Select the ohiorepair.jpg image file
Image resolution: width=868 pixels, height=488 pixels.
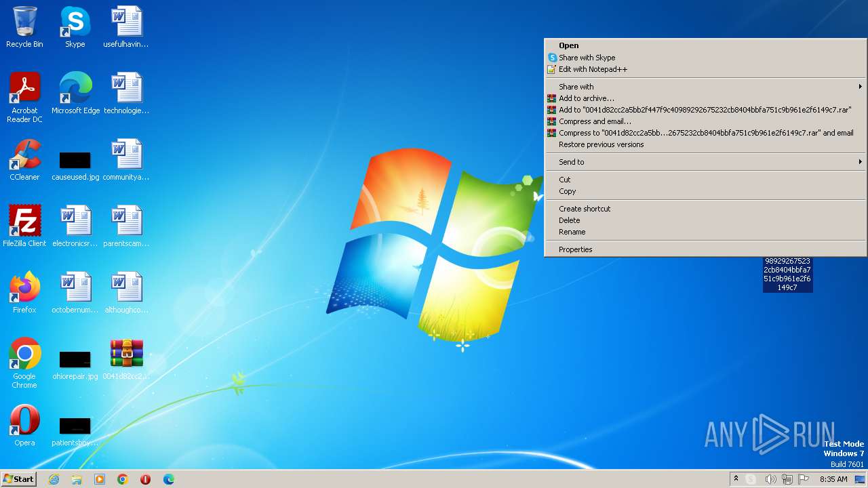coord(75,365)
